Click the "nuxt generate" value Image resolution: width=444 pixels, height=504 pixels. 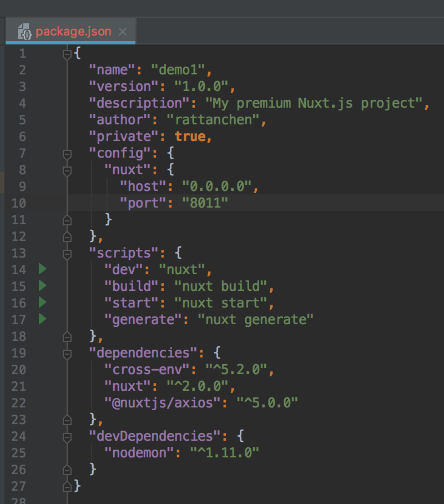[x=256, y=320]
